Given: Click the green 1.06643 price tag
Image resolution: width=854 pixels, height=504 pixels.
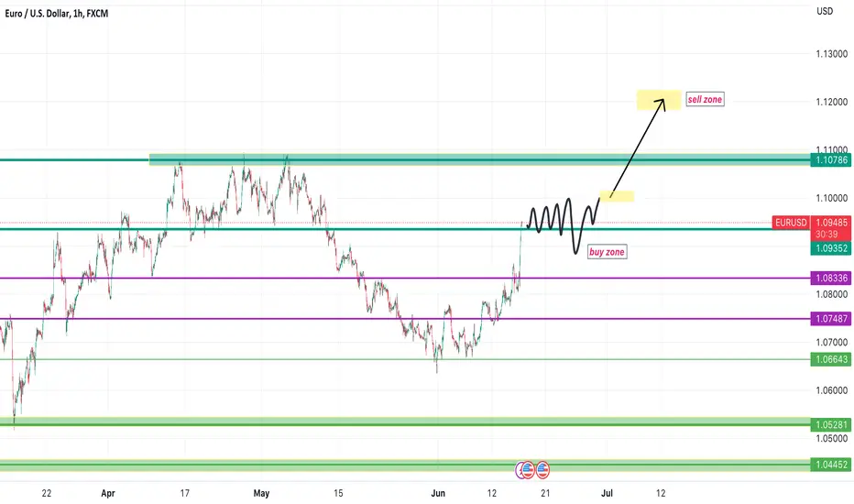Looking at the screenshot, I should 830,359.
